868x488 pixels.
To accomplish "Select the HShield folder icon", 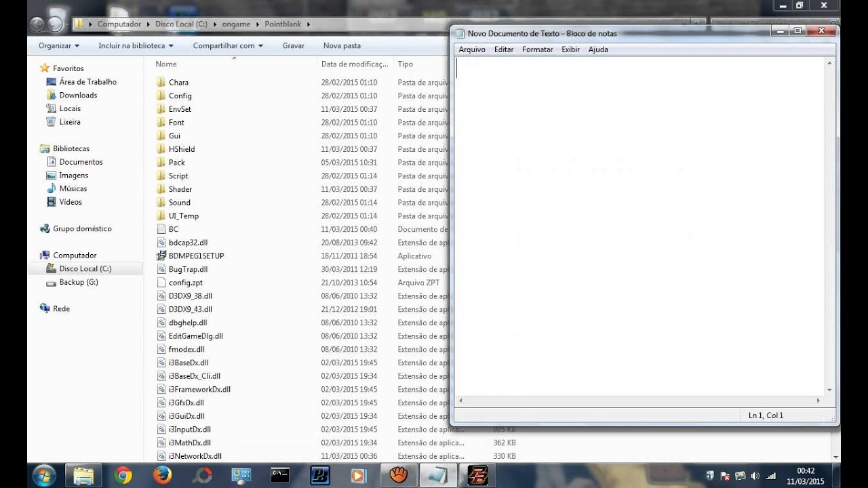I will point(161,149).
